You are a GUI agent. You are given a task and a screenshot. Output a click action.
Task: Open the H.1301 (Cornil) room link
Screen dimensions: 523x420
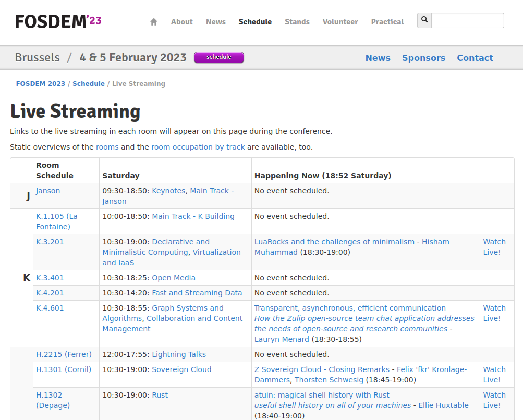tap(64, 369)
